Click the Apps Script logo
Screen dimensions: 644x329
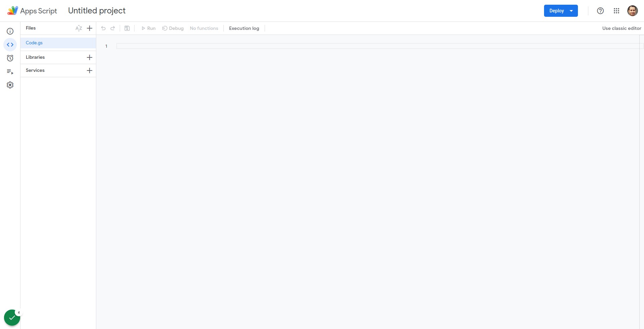(x=32, y=11)
